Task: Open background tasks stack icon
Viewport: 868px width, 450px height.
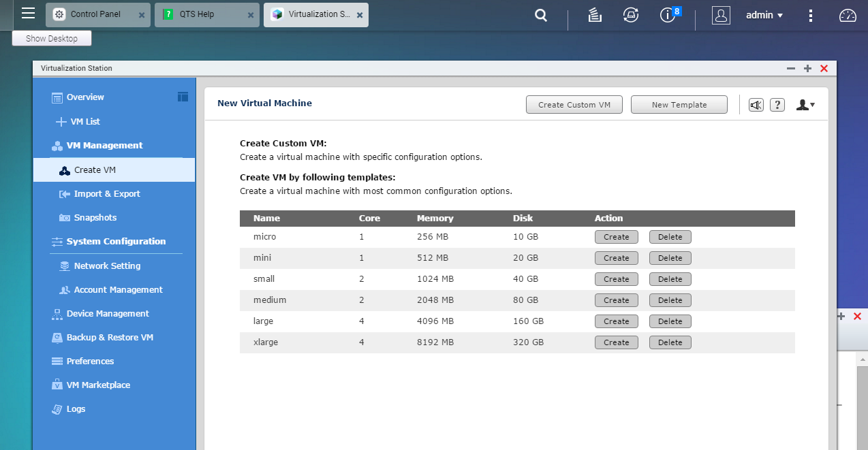Action: 595,15
